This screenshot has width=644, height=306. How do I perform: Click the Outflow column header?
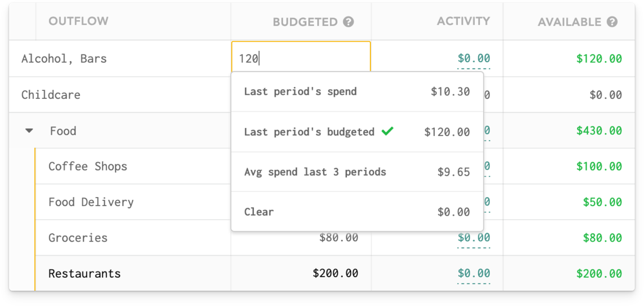78,21
